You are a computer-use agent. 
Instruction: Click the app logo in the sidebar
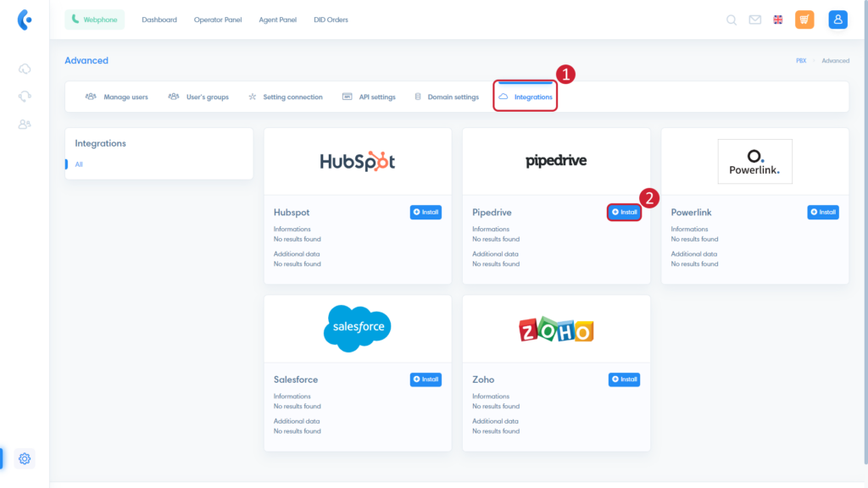[25, 20]
